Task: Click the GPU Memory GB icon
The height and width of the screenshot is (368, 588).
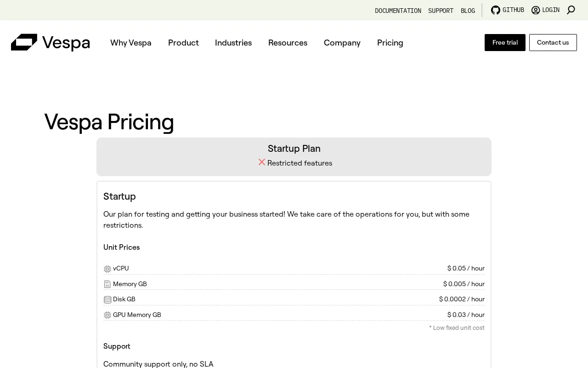Action: click(x=107, y=315)
